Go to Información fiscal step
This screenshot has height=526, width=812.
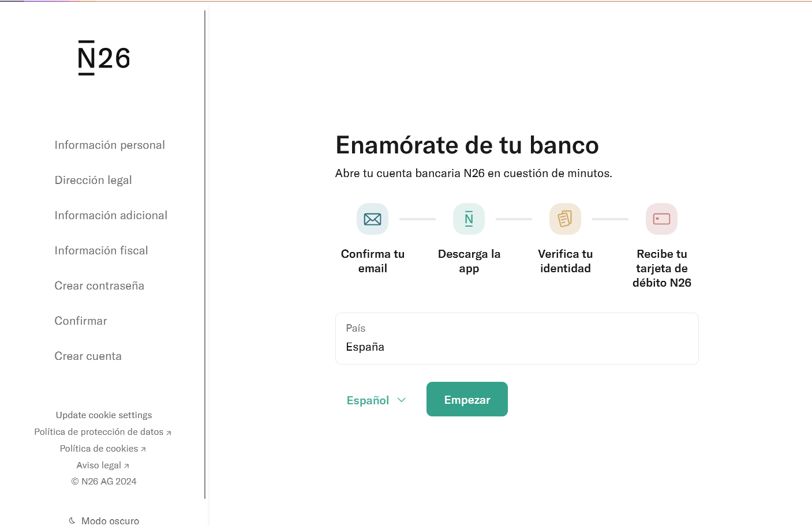(102, 251)
